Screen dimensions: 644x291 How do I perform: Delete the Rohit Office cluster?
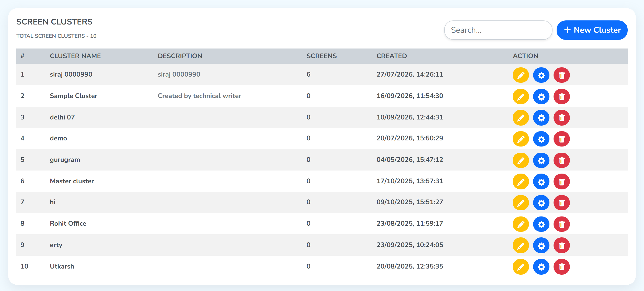pyautogui.click(x=561, y=224)
